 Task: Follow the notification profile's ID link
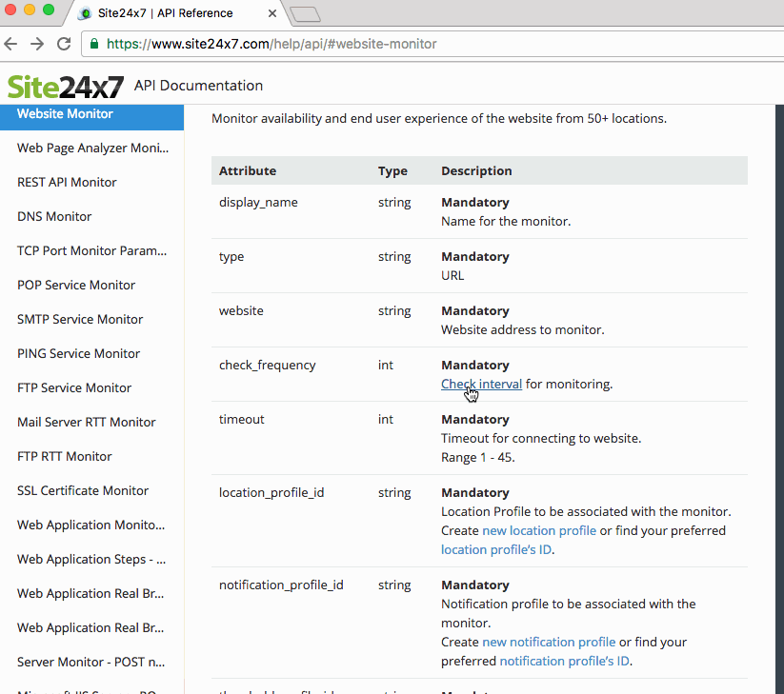tap(565, 661)
